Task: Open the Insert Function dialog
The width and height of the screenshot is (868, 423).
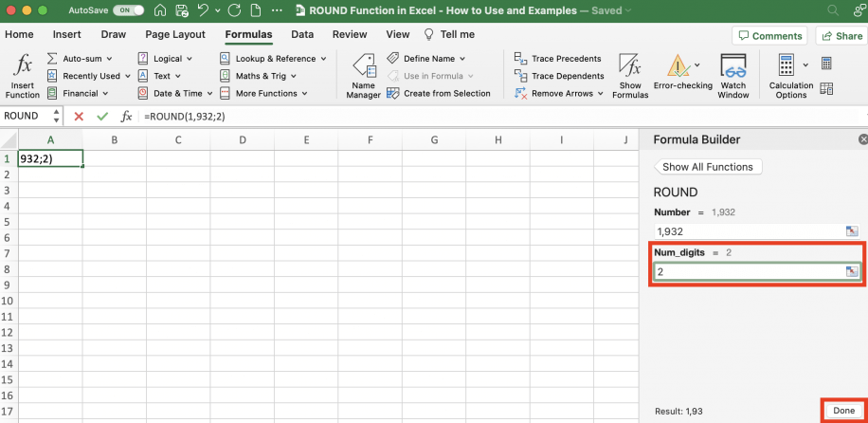Action: (x=23, y=75)
